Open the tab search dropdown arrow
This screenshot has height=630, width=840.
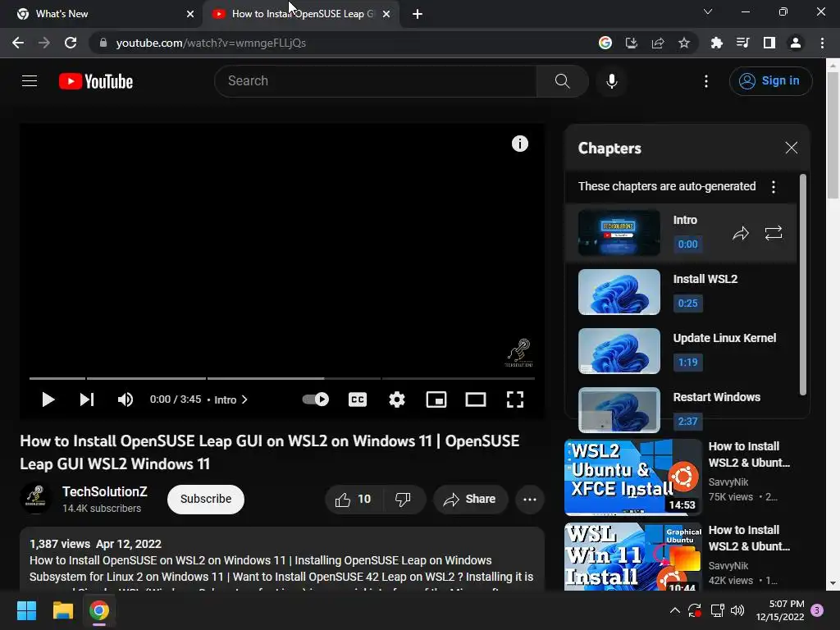[x=708, y=11]
